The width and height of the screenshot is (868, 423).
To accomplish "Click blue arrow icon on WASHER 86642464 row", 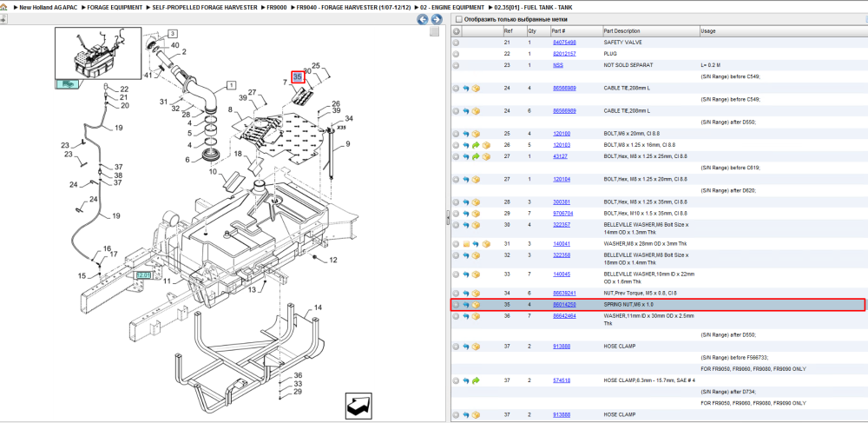I will [466, 316].
